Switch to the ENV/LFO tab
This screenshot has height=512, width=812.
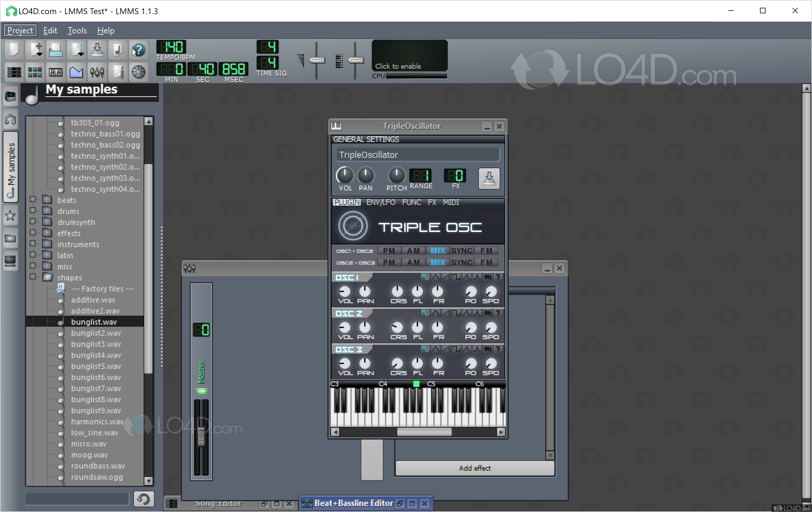pos(381,202)
